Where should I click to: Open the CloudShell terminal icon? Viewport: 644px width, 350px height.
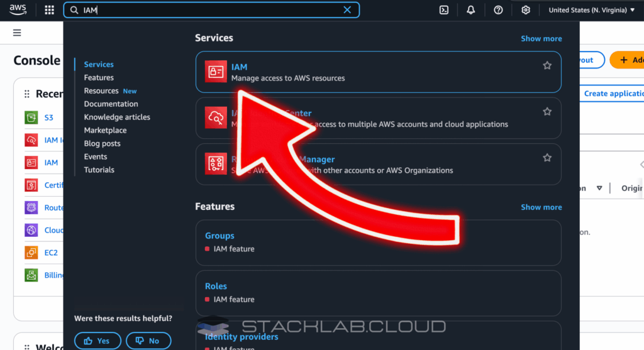click(444, 10)
